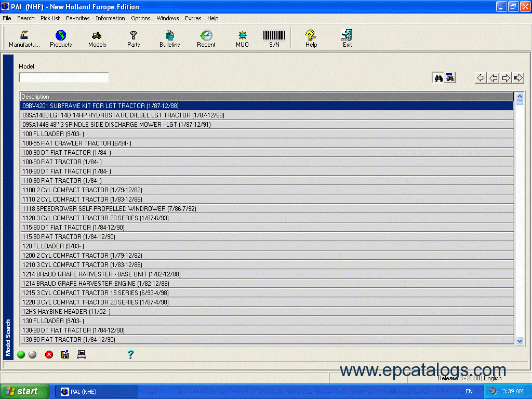Open the S/N barcode search icon
532x399 pixels.
(274, 38)
